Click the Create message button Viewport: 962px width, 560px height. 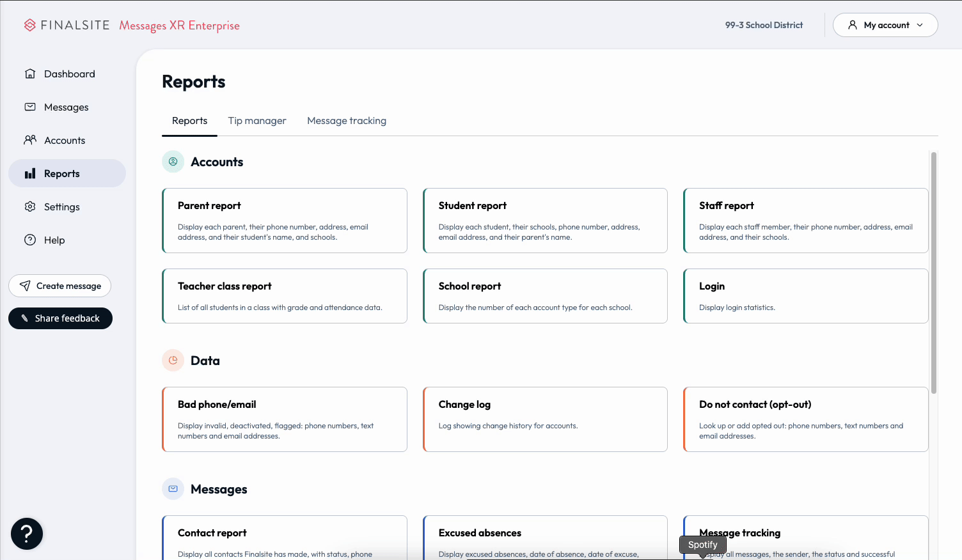coord(59,286)
